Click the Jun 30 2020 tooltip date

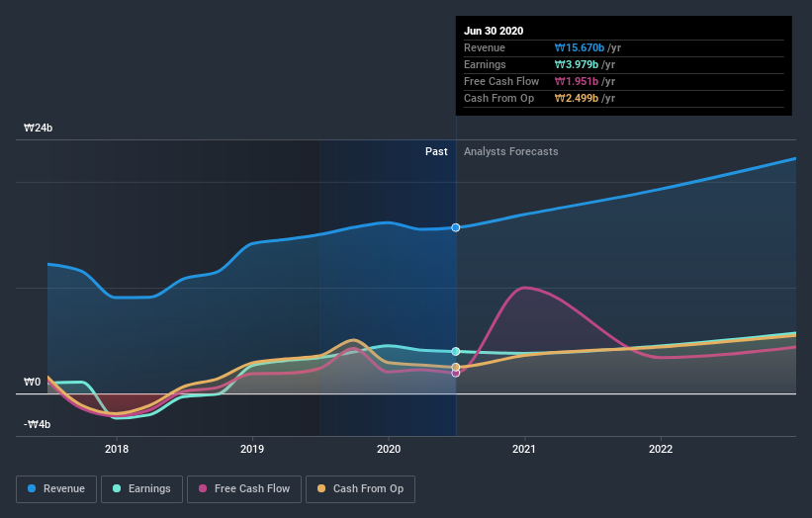[x=494, y=31]
